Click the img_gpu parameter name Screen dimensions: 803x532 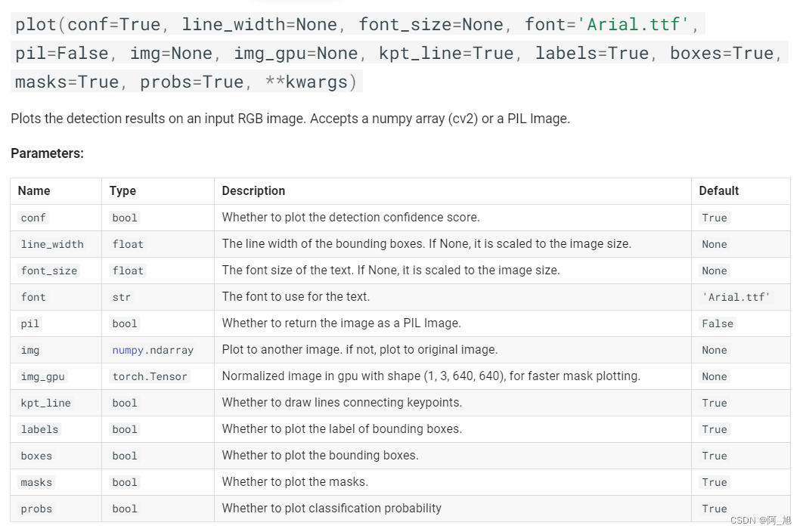(43, 376)
